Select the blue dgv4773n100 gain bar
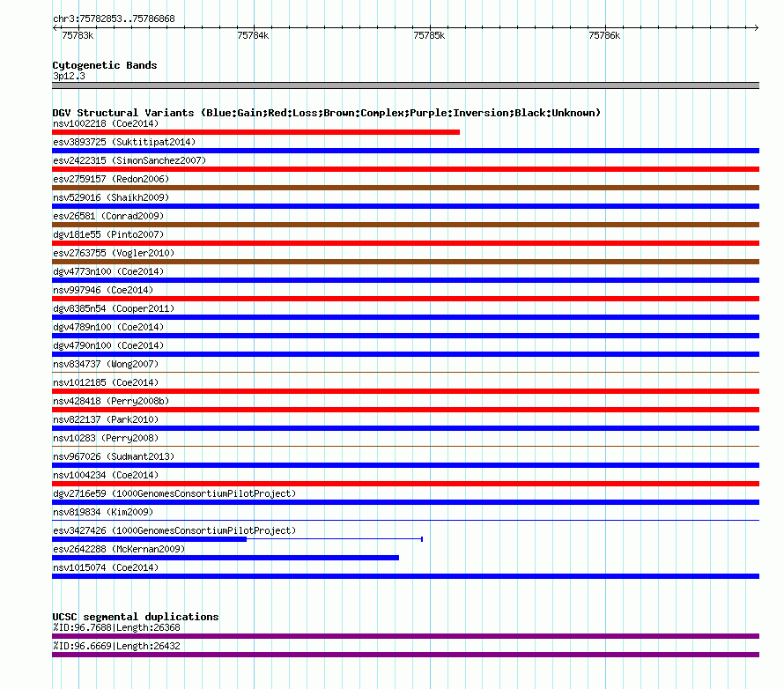This screenshot has height=689, width=784. [405, 280]
